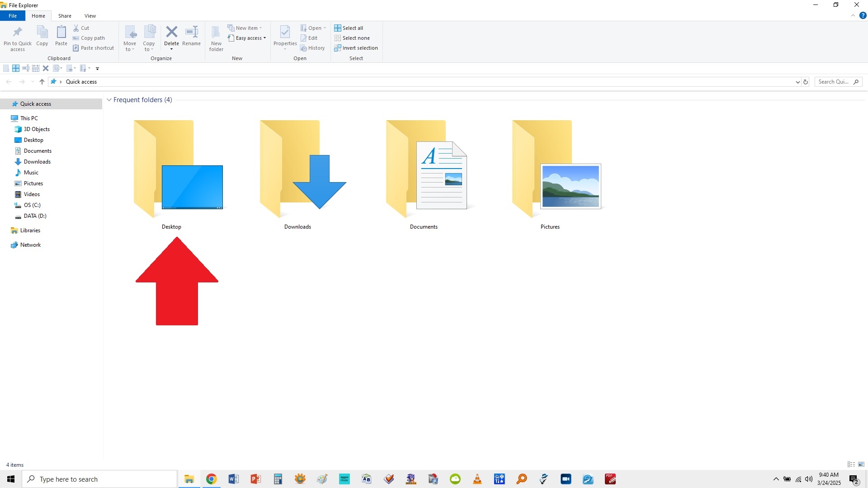
Task: Switch to large thumbnails view in status bar
Action: (x=861, y=465)
